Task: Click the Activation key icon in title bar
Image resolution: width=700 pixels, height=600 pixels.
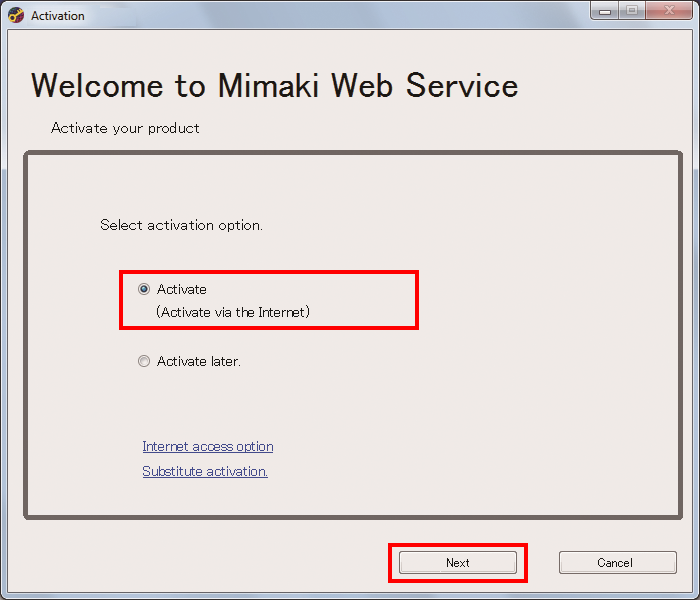Action: click(x=16, y=16)
